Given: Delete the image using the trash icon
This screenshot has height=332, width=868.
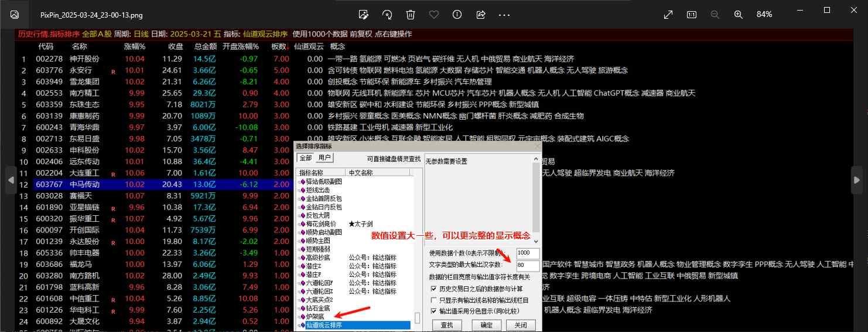Looking at the screenshot, I should (x=411, y=14).
